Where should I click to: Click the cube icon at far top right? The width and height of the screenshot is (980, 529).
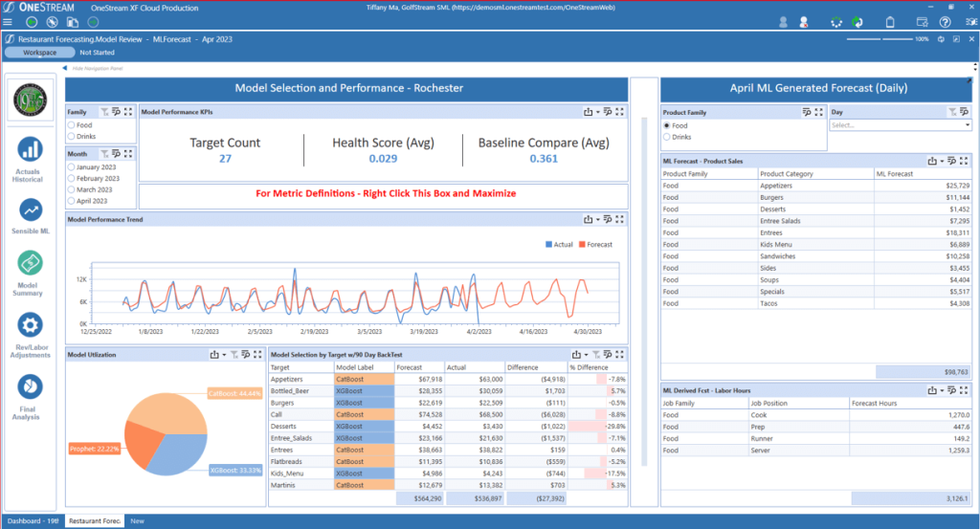tap(971, 23)
